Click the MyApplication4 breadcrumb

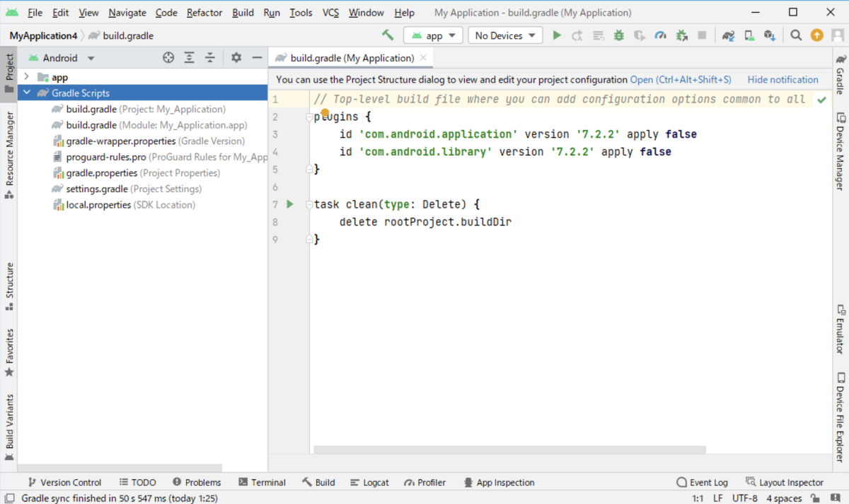point(43,35)
